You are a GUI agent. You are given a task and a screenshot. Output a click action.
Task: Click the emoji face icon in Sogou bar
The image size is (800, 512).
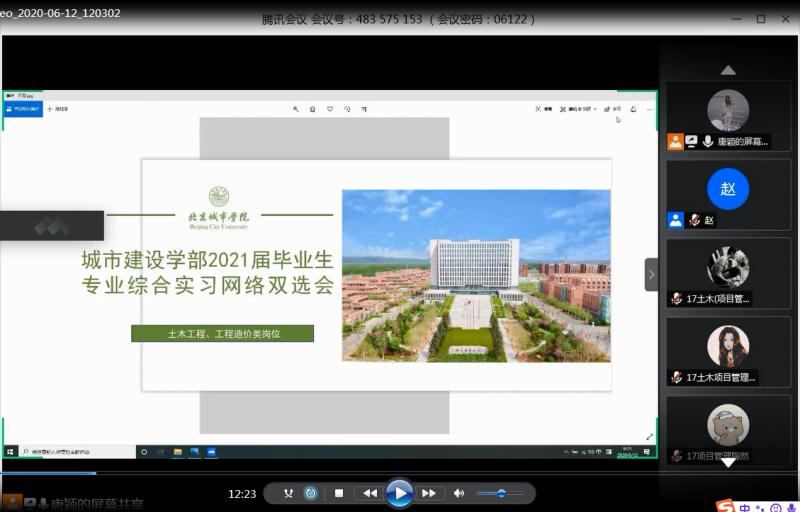[x=776, y=508]
